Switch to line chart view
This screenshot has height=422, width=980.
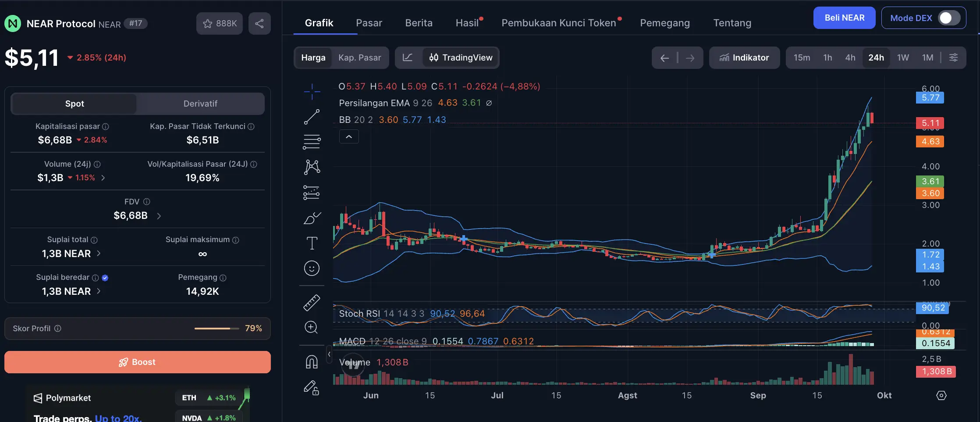tap(408, 57)
